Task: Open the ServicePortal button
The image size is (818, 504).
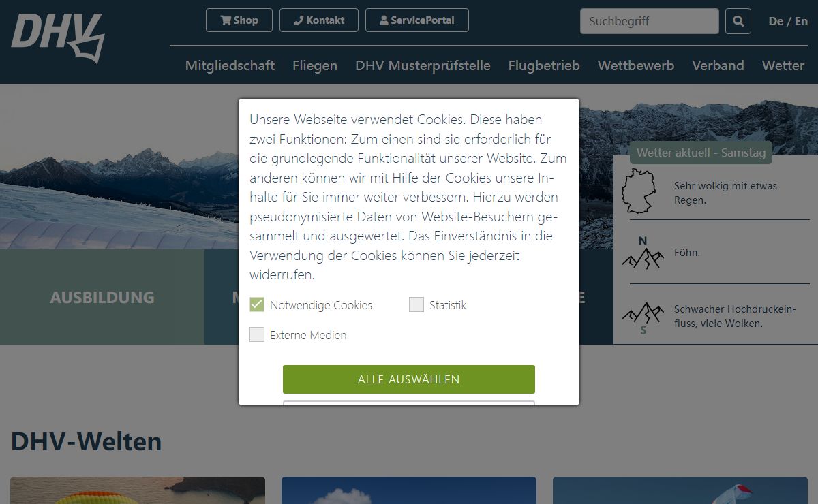Action: click(x=417, y=20)
